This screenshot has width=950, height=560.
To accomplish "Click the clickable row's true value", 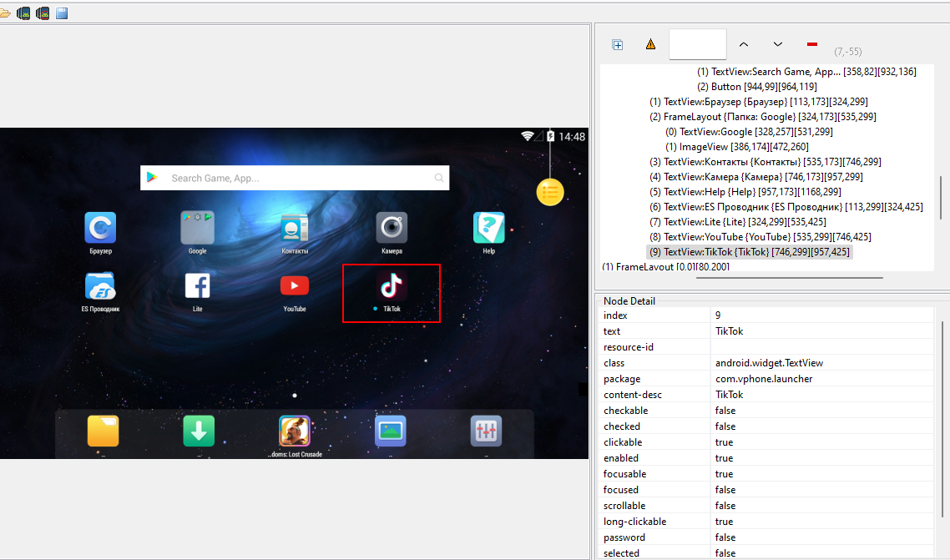I will (724, 442).
